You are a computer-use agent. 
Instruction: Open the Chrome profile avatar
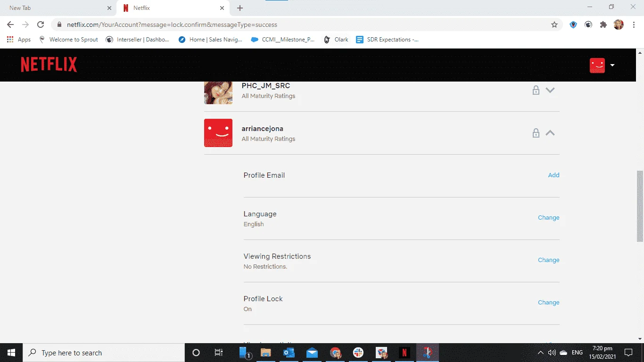[619, 25]
